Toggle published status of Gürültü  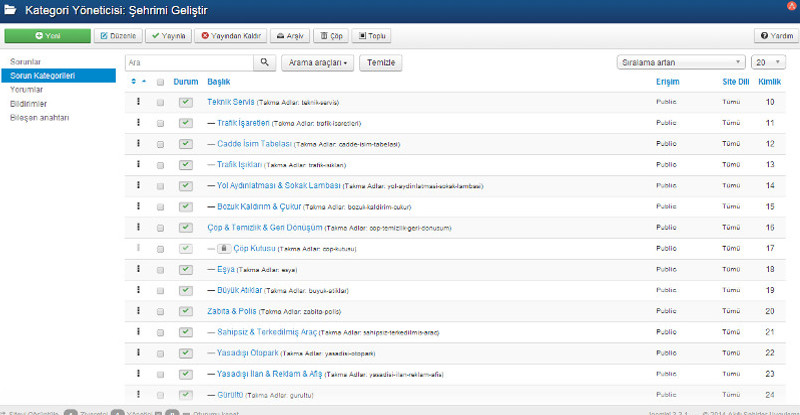[186, 395]
